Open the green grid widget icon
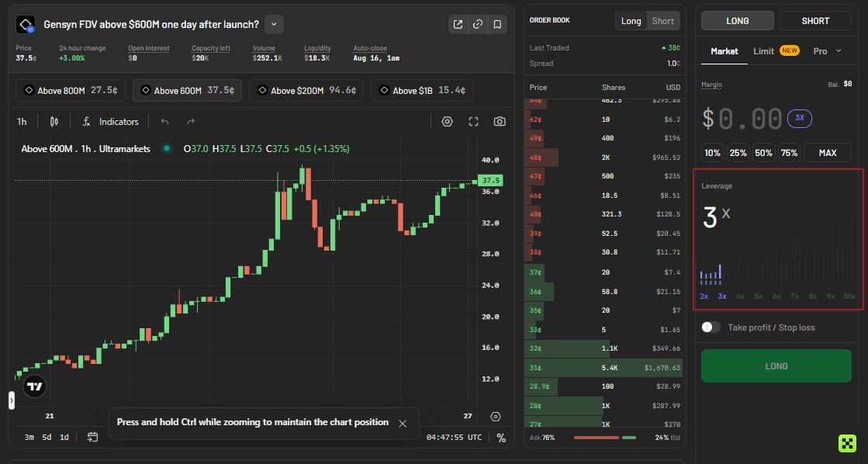Image resolution: width=868 pixels, height=464 pixels. (x=847, y=443)
